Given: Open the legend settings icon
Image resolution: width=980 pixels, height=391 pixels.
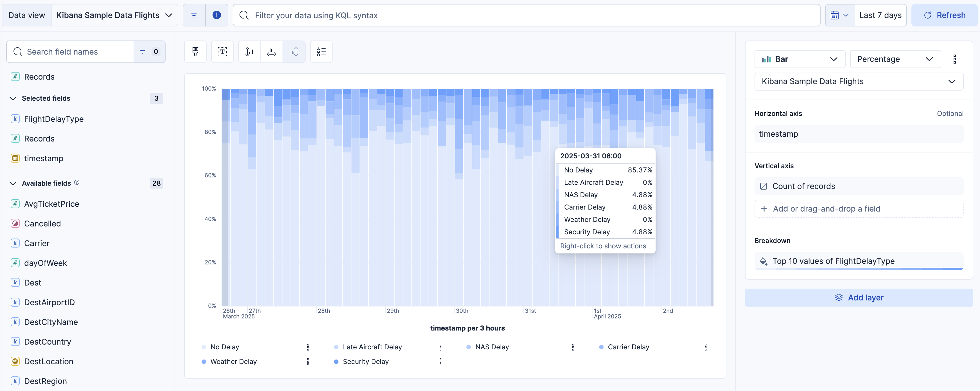Looking at the screenshot, I should point(321,52).
